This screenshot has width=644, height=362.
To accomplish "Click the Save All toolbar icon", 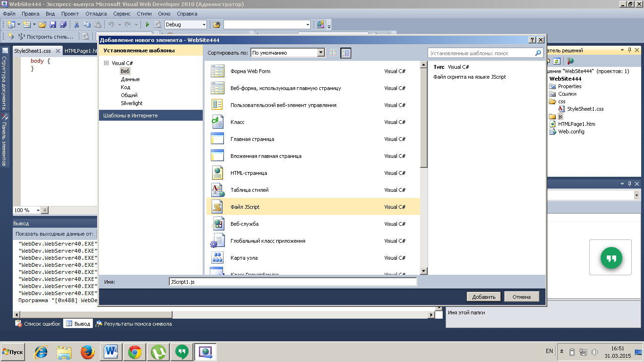I will [x=63, y=25].
